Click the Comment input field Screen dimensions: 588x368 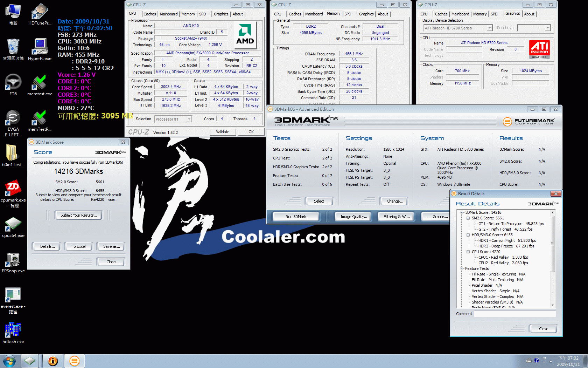[514, 314]
